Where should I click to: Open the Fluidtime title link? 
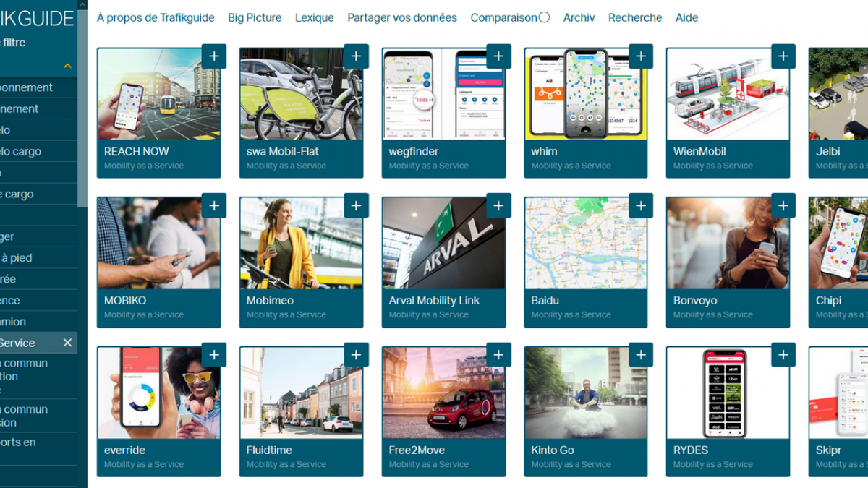click(269, 450)
